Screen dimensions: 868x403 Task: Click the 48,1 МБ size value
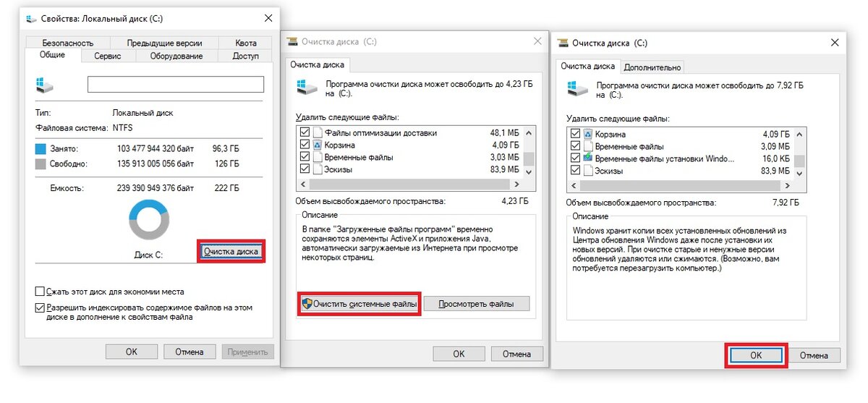[504, 132]
